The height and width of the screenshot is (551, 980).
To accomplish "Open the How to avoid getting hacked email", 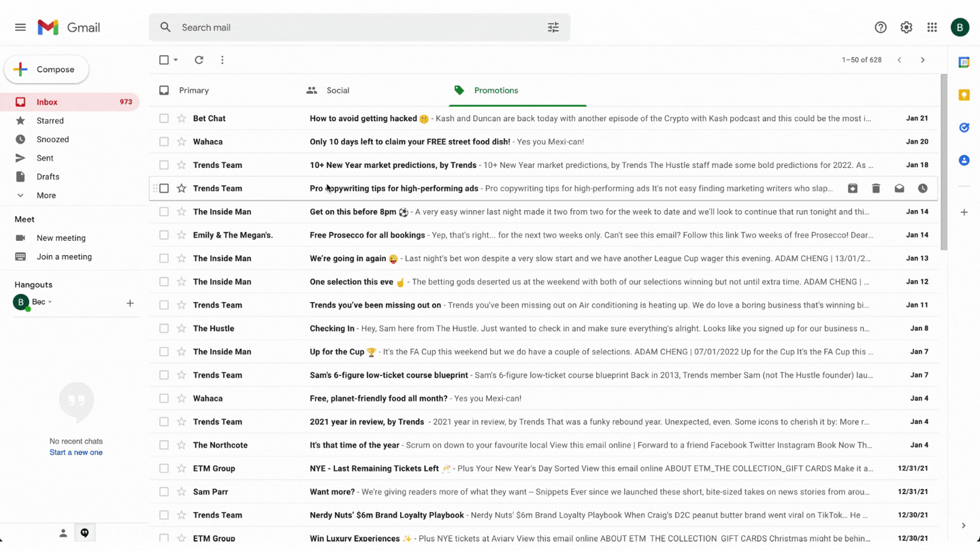I will pyautogui.click(x=544, y=118).
